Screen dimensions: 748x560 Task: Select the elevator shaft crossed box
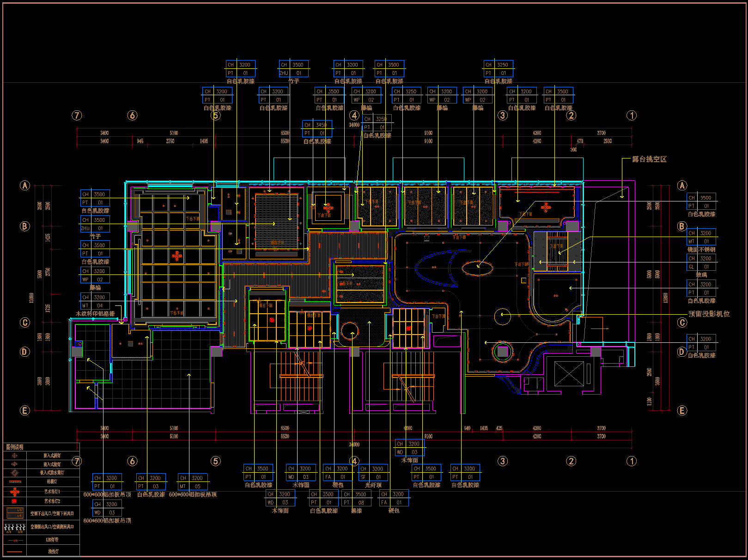569,374
